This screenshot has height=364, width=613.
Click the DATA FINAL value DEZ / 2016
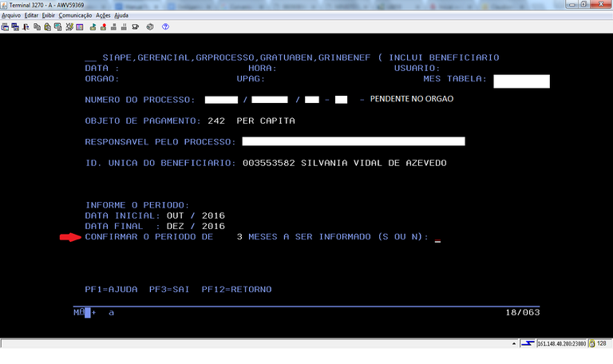pos(196,227)
